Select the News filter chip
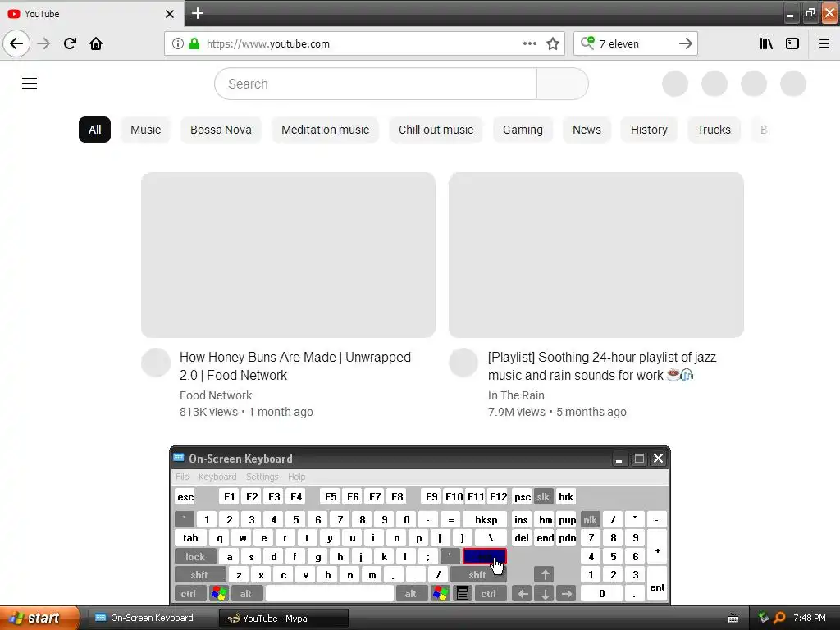The height and width of the screenshot is (630, 840). click(587, 130)
